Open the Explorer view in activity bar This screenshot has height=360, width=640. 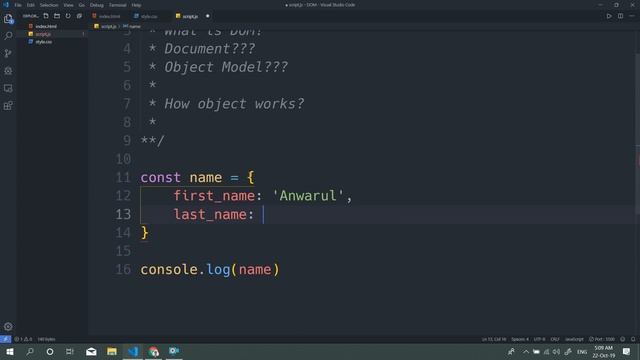coord(8,19)
